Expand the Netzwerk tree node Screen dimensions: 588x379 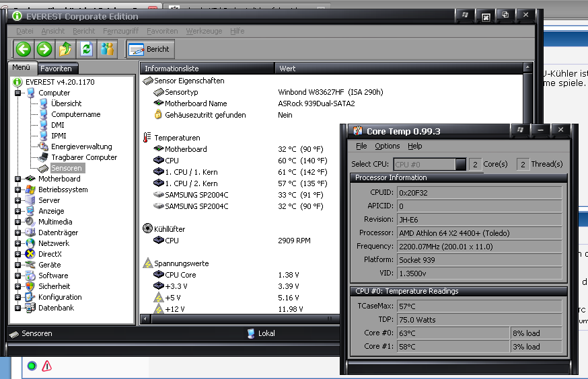(x=17, y=243)
